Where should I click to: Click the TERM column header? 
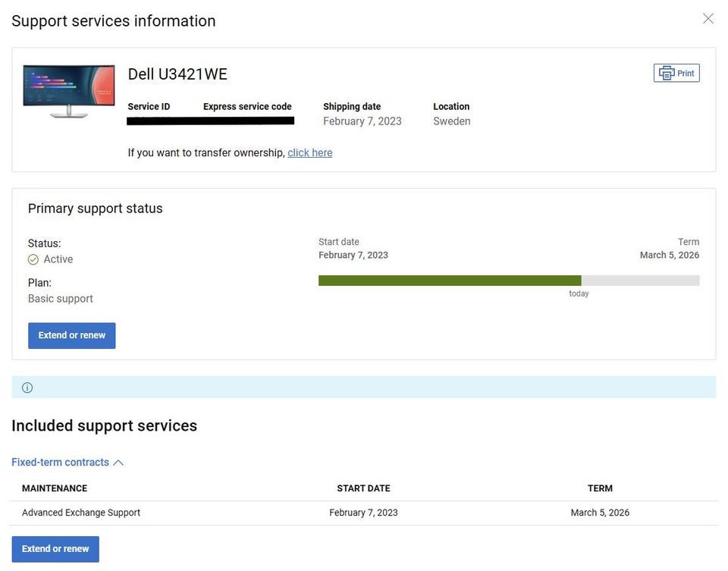click(600, 488)
